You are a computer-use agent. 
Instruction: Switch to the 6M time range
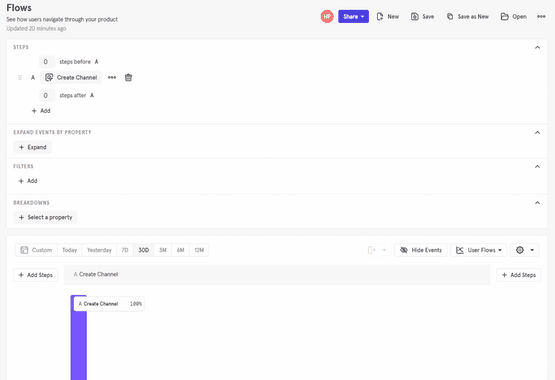(x=181, y=250)
